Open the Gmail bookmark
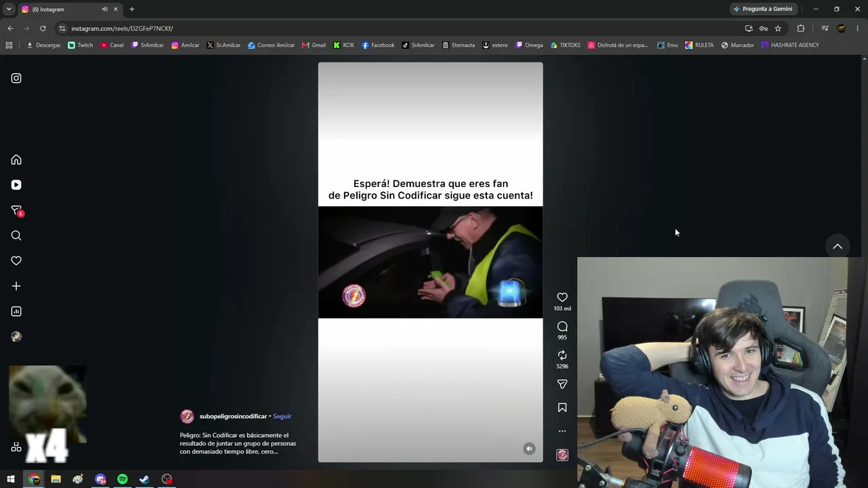 pos(314,45)
